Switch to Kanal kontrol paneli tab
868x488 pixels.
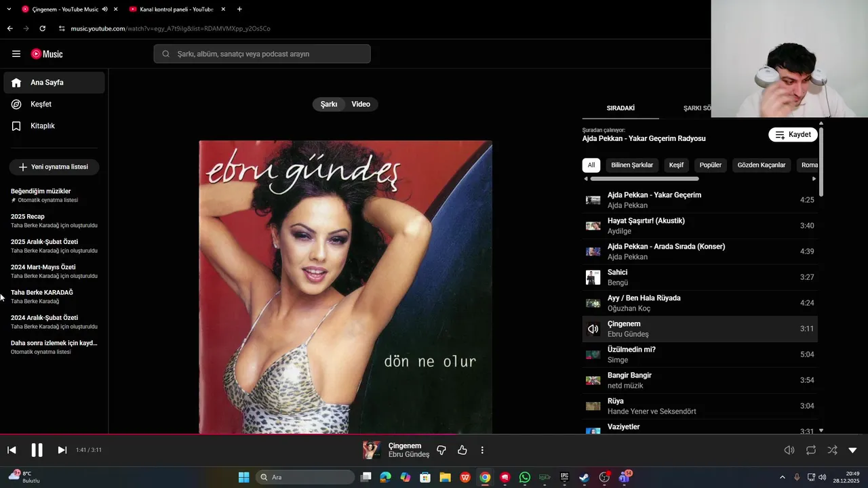(175, 9)
